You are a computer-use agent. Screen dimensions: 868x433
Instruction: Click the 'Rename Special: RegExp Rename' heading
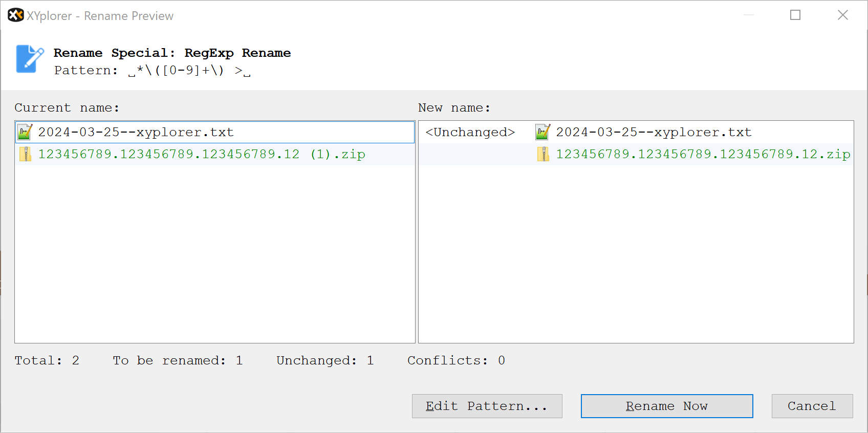[172, 53]
